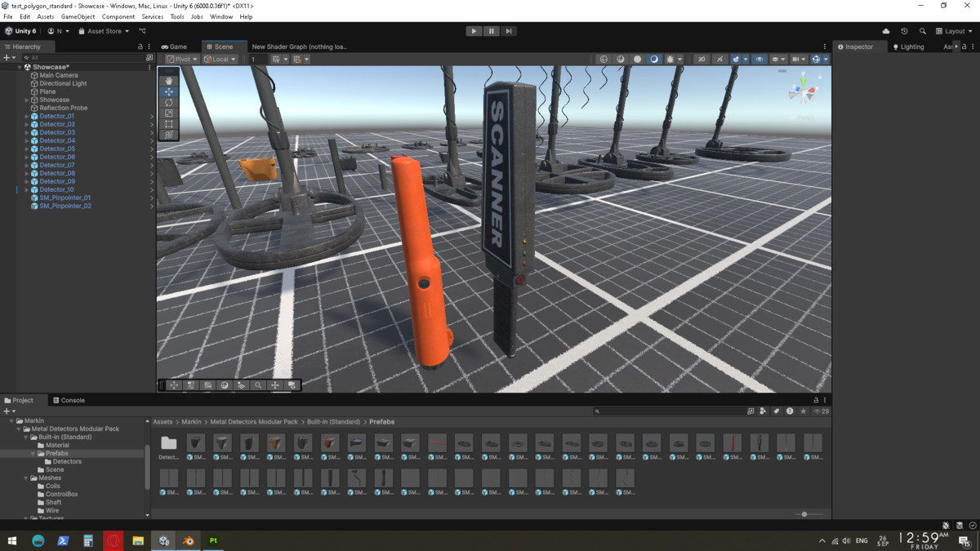This screenshot has height=551, width=980.
Task: Click the Step frame button
Action: [x=508, y=31]
